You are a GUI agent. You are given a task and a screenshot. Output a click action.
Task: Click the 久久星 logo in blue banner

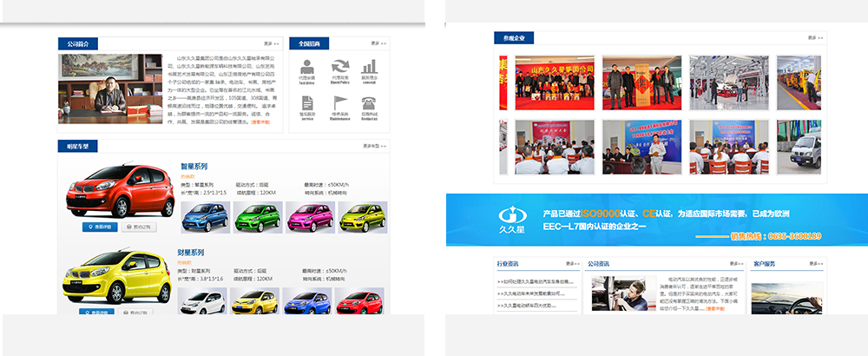(513, 219)
